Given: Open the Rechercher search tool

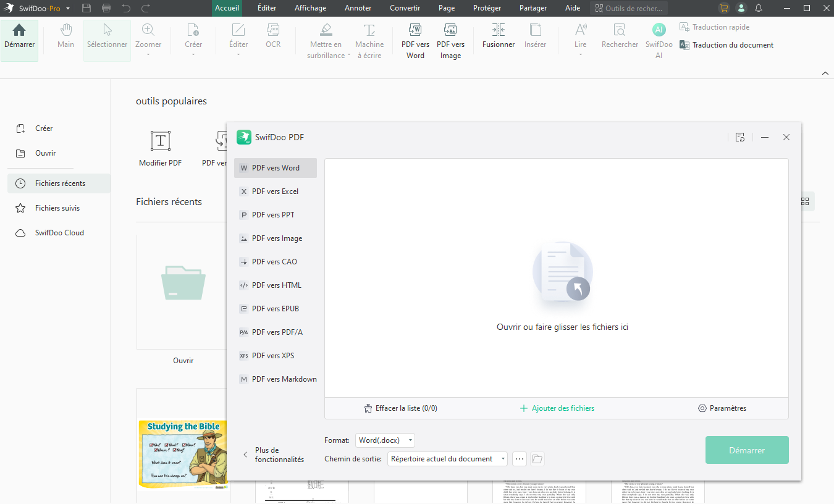Looking at the screenshot, I should 618,39.
